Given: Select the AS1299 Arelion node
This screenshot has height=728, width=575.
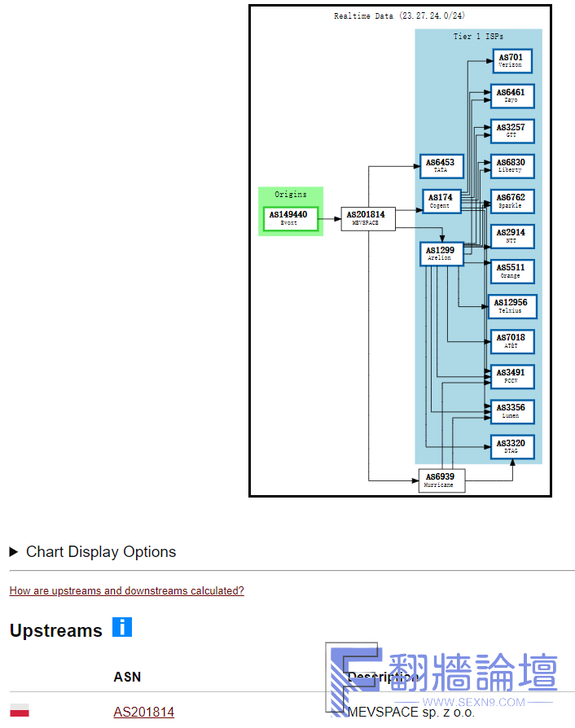Looking at the screenshot, I should point(441,254).
